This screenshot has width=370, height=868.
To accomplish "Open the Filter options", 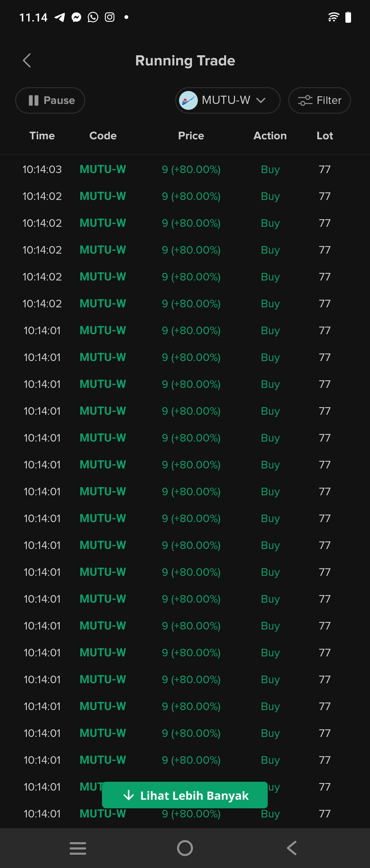I will pos(319,100).
